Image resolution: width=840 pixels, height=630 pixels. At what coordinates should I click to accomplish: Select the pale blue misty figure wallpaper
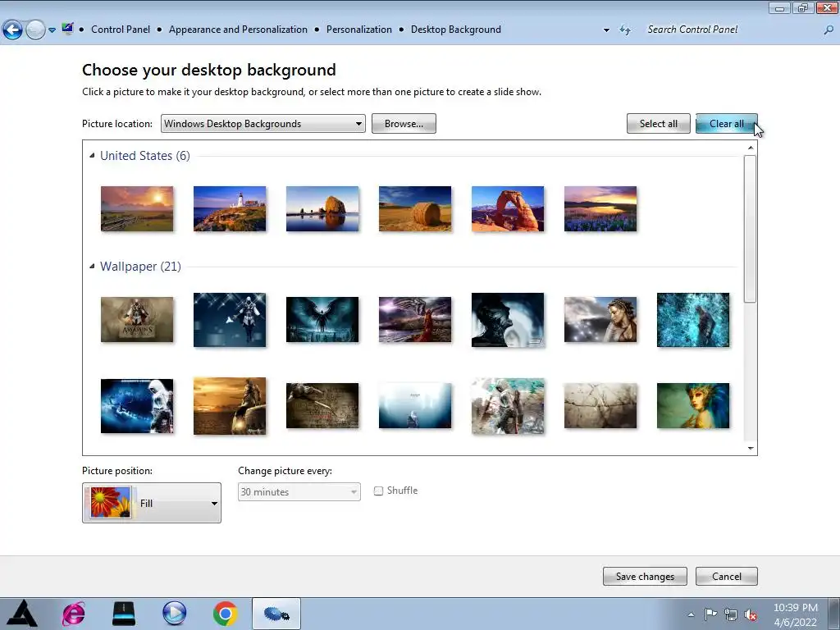(x=415, y=406)
